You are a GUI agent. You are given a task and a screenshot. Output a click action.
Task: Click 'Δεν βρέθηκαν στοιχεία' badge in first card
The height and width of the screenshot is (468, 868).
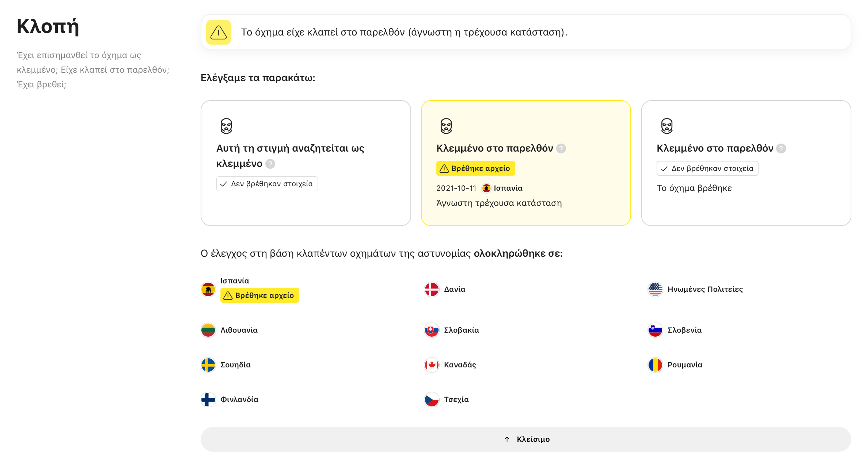(267, 184)
